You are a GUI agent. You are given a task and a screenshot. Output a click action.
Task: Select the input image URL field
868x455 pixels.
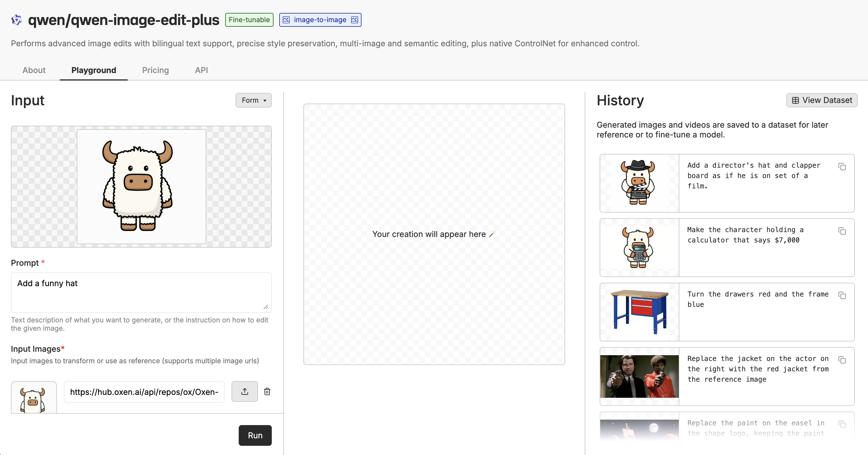(x=144, y=392)
